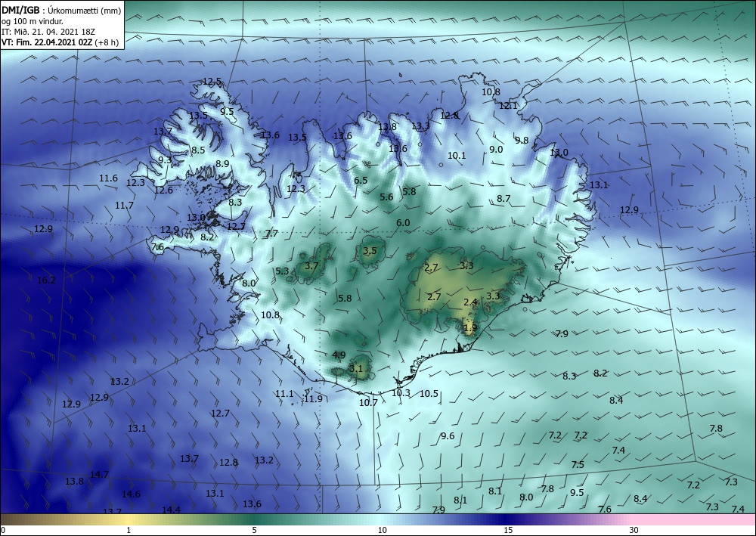Click the 9.3 value on the map
756x536 pixels.
tap(165, 160)
